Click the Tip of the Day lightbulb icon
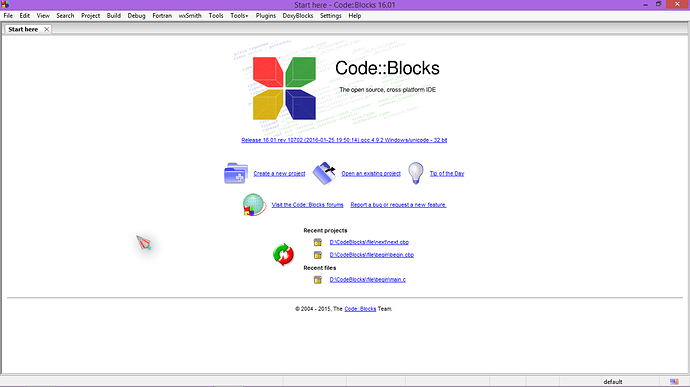Image resolution: width=690 pixels, height=387 pixels. click(x=415, y=173)
